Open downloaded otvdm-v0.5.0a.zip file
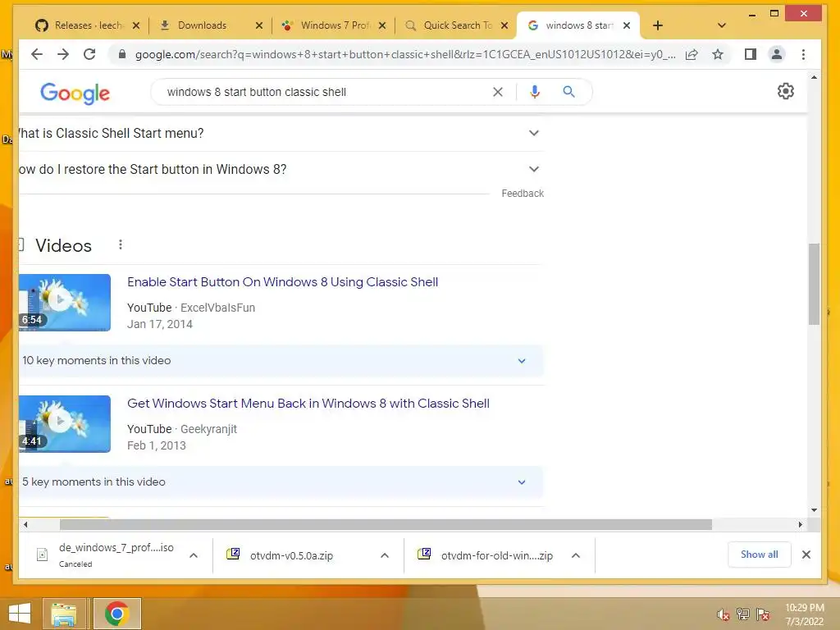The width and height of the screenshot is (840, 630). click(291, 555)
